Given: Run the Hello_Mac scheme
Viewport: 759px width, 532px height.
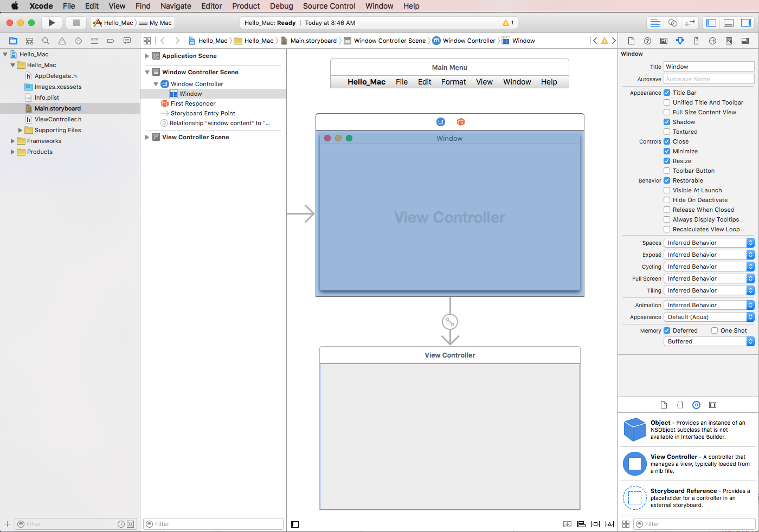Looking at the screenshot, I should (52, 22).
